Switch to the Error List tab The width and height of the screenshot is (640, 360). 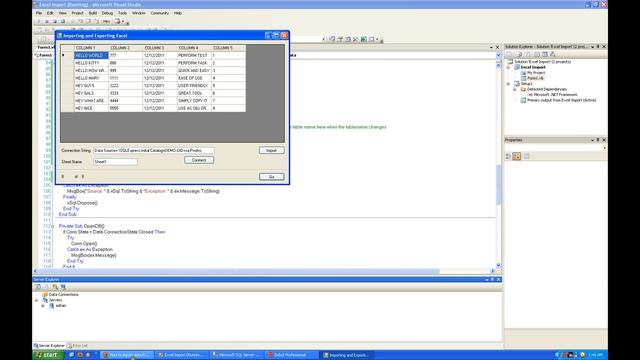point(78,346)
